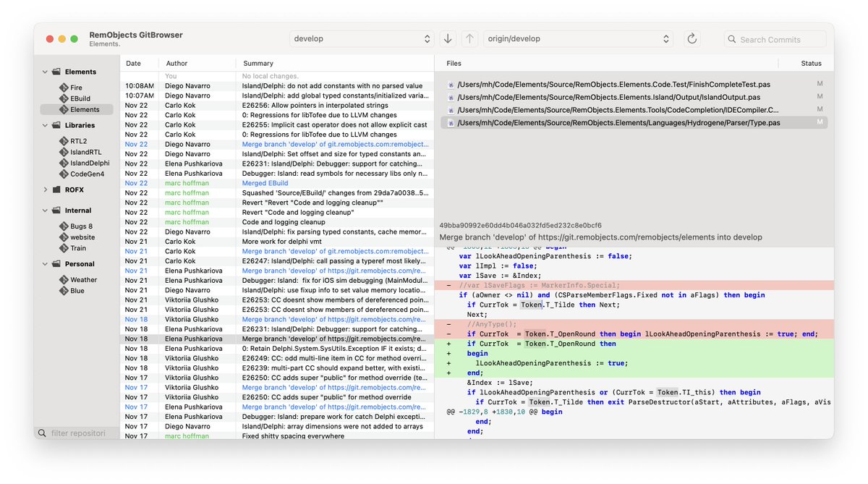Click the Type.pas file icon
868x484 pixels.
tap(451, 123)
